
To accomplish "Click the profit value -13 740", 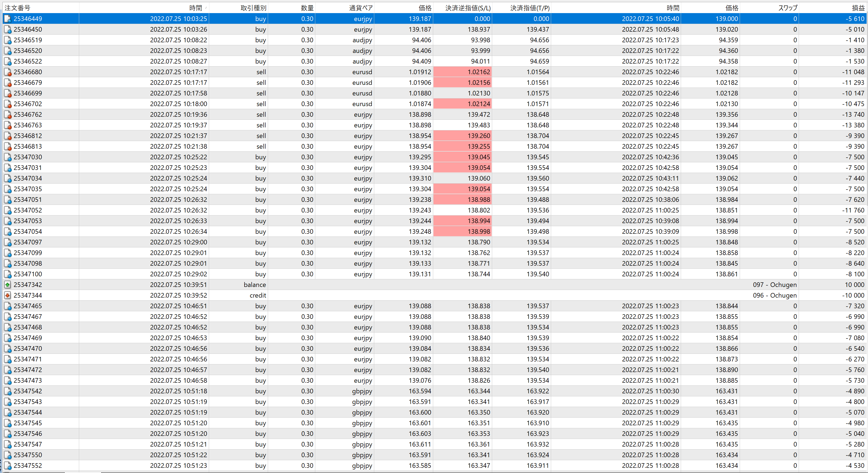I will (853, 115).
